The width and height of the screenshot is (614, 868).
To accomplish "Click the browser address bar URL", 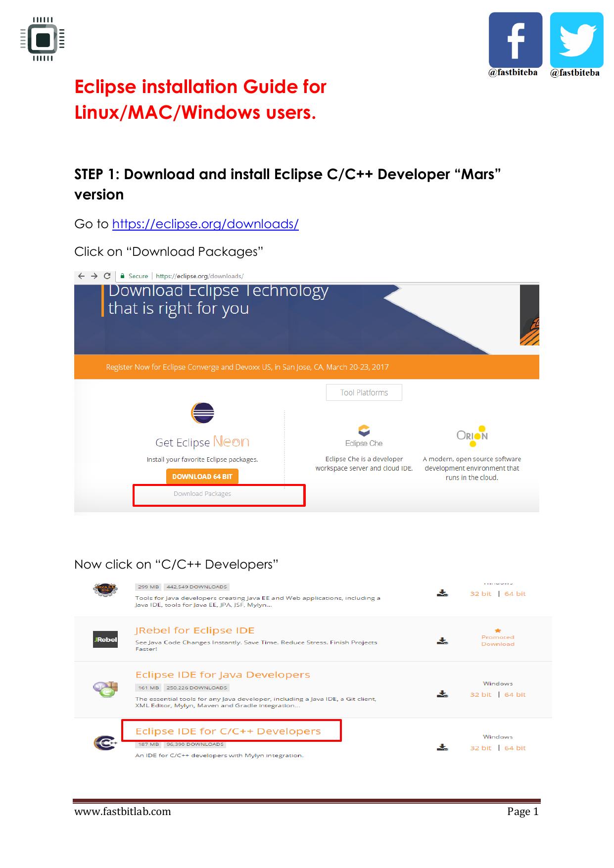I will pyautogui.click(x=200, y=276).
